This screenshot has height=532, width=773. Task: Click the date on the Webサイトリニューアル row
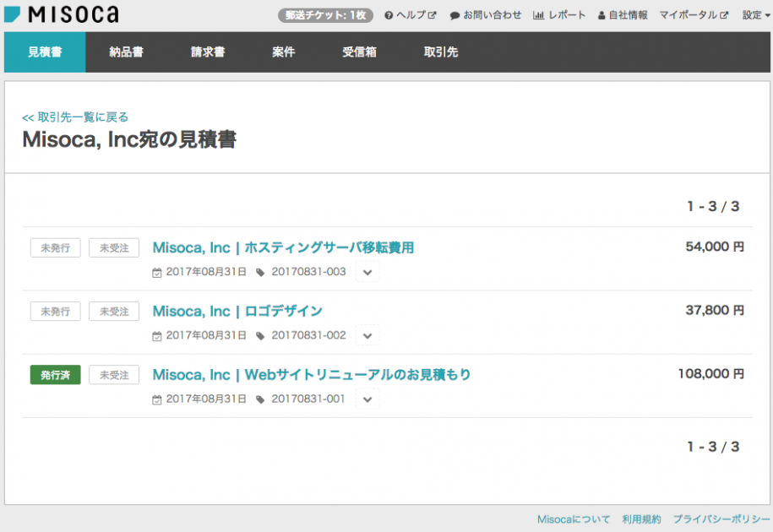pyautogui.click(x=206, y=399)
